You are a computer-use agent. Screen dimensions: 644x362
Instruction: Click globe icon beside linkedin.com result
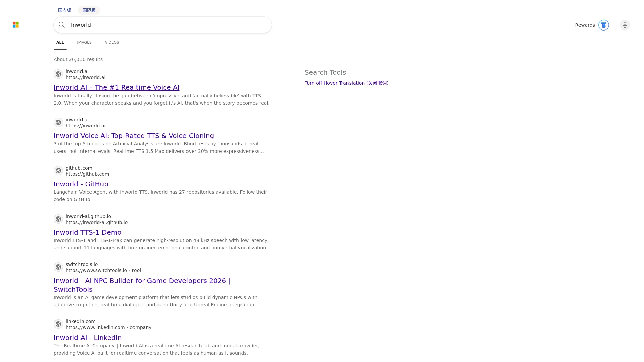click(x=58, y=324)
